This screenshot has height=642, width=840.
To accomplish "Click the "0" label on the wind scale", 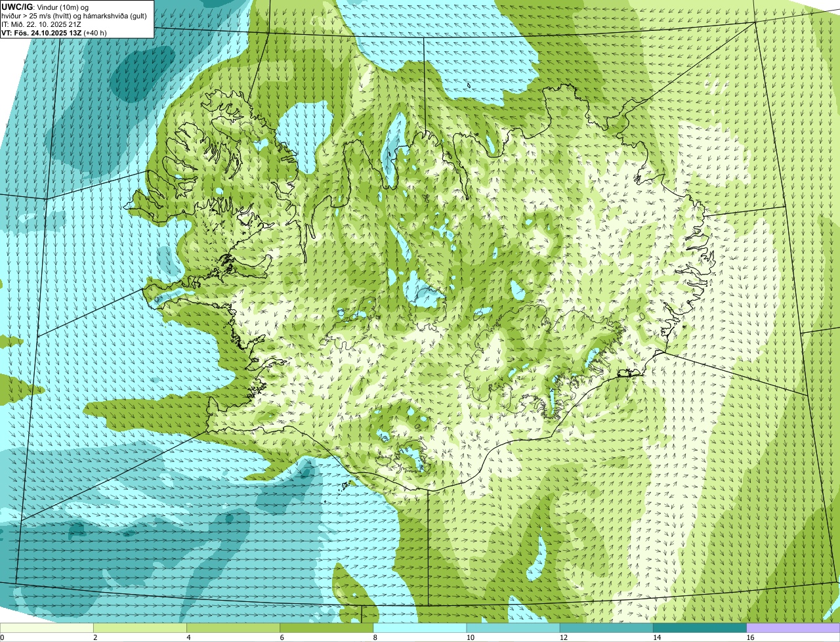I will (2, 637).
